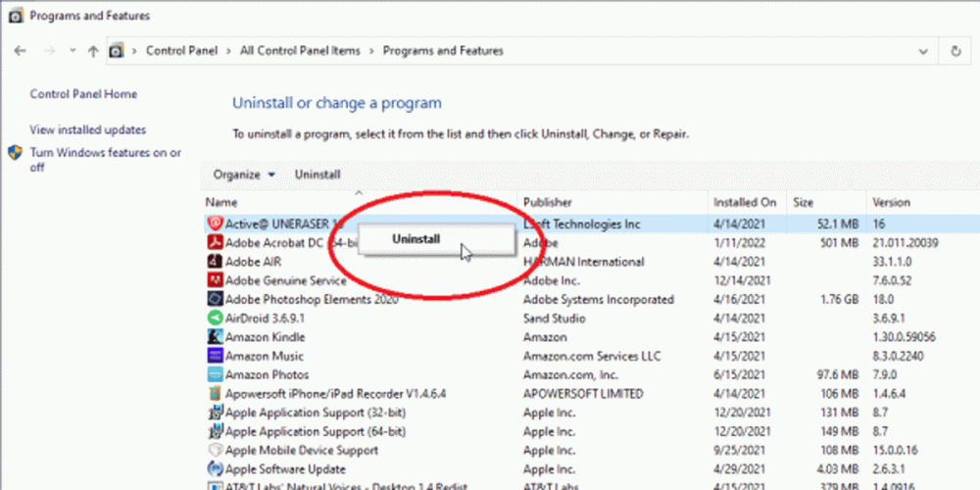The height and width of the screenshot is (490, 980).
Task: Click the Adobe Acrobat DC program icon
Action: 216,243
